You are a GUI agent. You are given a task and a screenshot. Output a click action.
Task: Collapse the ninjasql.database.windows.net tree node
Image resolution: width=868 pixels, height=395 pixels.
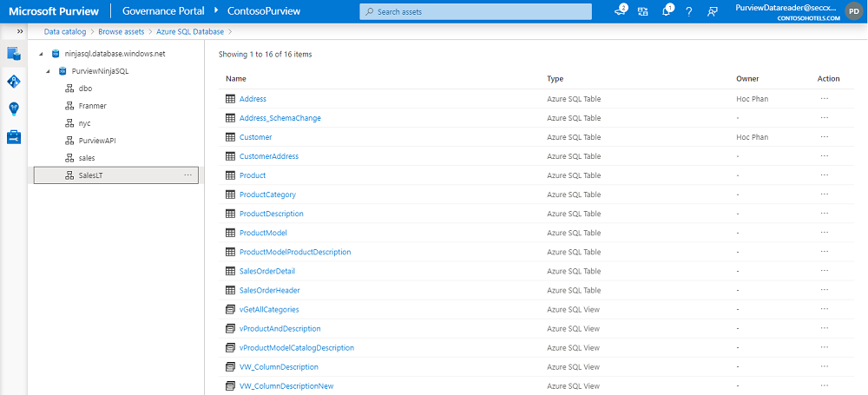pyautogui.click(x=42, y=54)
